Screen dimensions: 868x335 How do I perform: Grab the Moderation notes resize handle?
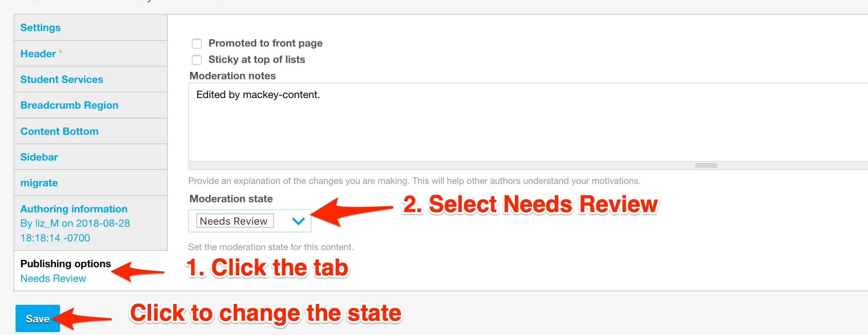tap(706, 165)
